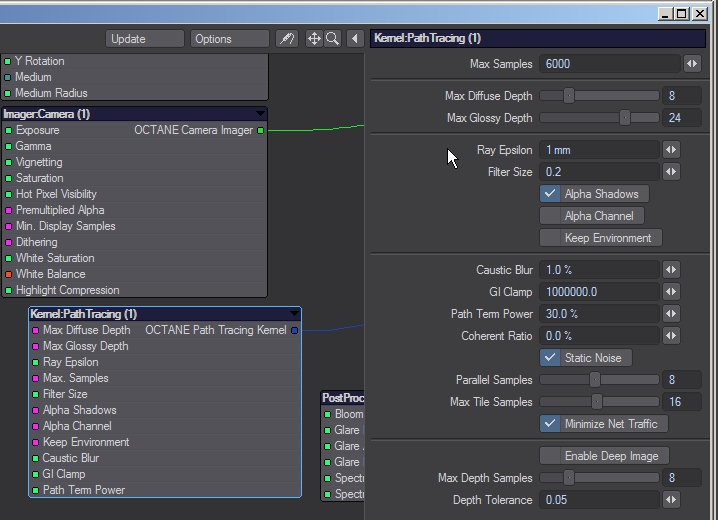This screenshot has height=520, width=718.
Task: Click the Ray Epsilon stepper arrows
Action: pos(671,150)
